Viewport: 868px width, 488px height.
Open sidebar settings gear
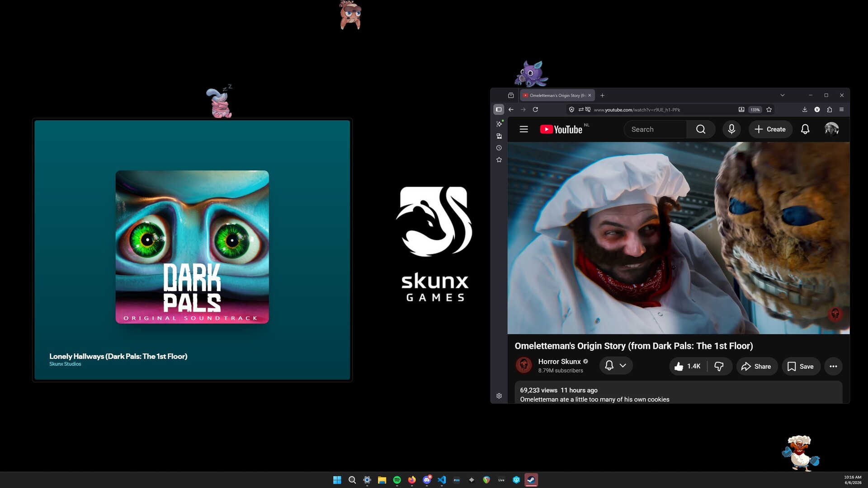[x=499, y=396]
